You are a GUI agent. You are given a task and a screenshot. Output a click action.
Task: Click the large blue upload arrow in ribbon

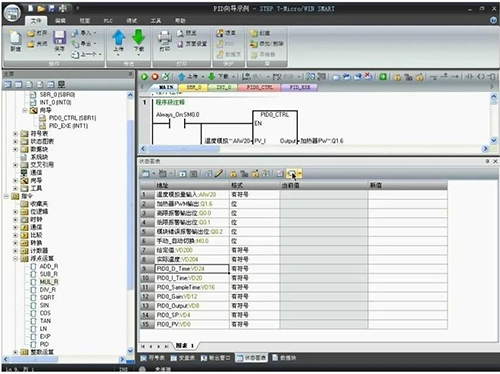(118, 37)
